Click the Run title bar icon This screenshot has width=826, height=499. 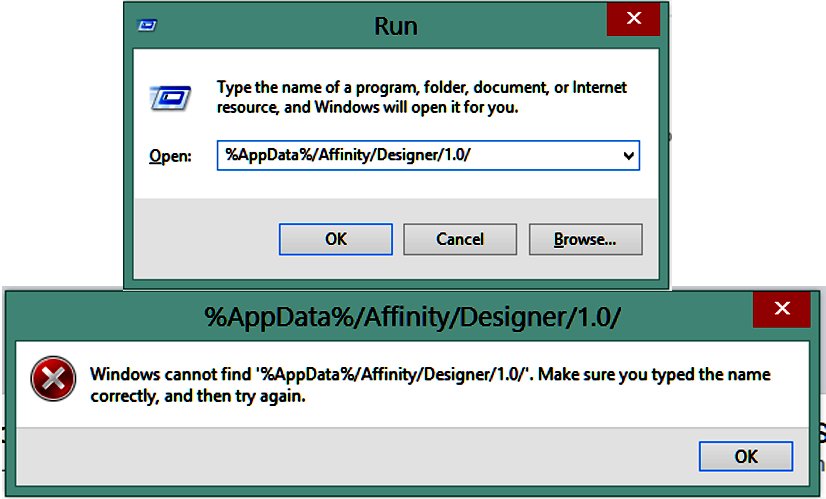coord(146,25)
